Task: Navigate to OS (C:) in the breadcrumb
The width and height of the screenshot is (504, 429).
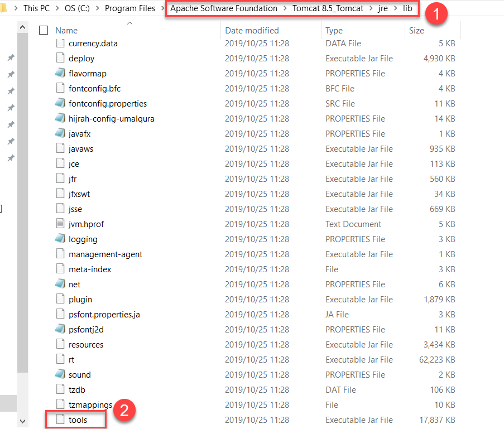Action: pos(77,8)
